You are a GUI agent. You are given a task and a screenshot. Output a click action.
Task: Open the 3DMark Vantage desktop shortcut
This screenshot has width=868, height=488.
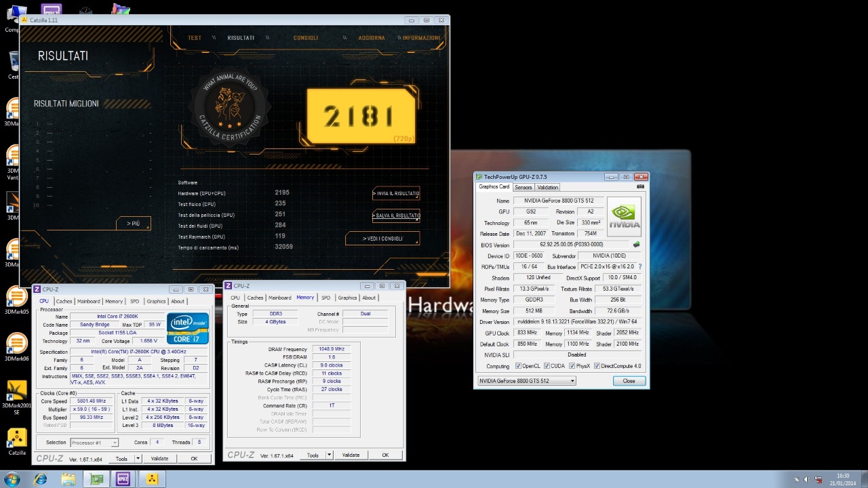14,161
